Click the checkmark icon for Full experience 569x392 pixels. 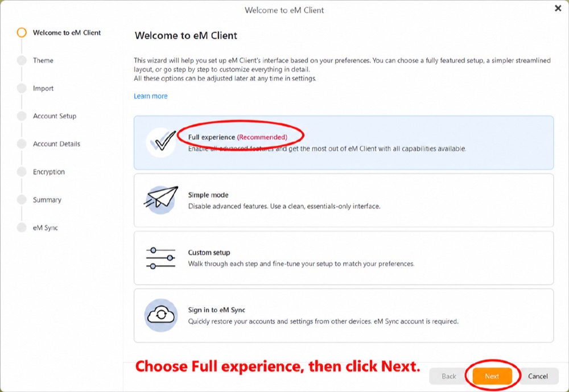pyautogui.click(x=161, y=142)
